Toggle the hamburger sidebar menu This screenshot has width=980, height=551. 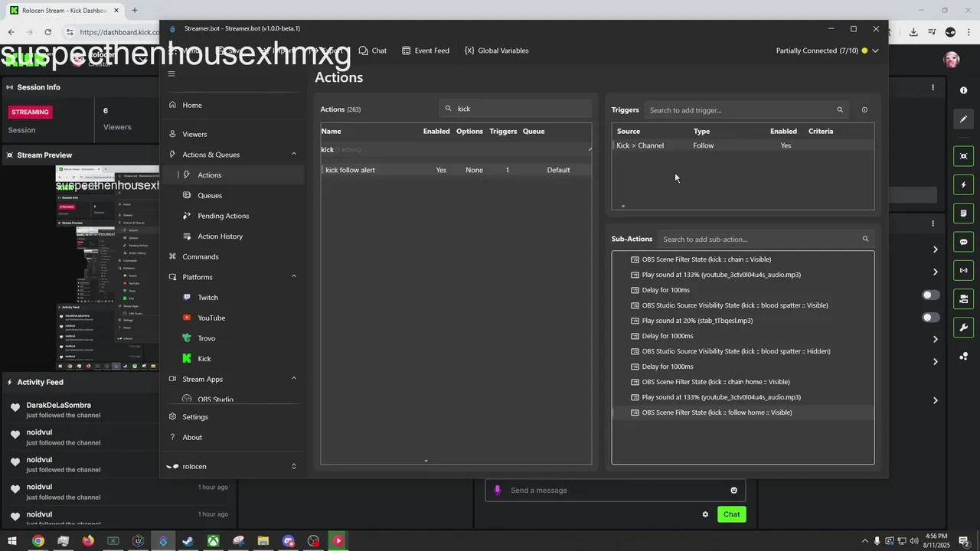(x=171, y=74)
